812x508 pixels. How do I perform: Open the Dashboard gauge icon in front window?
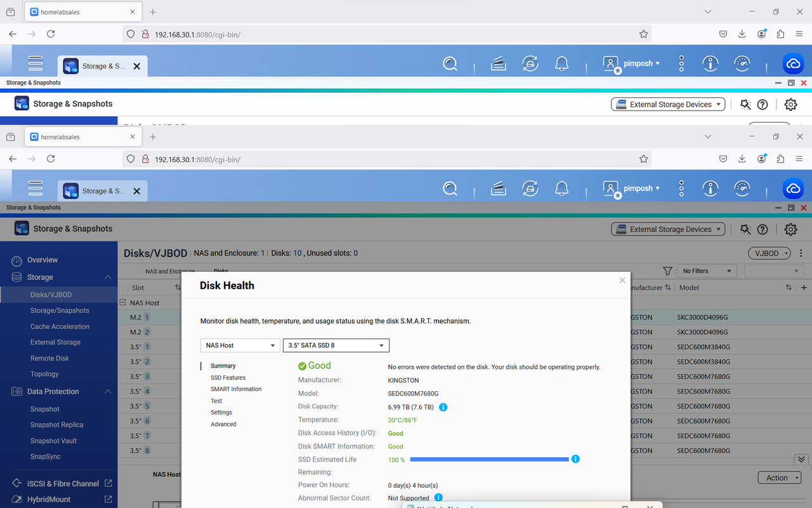point(742,188)
